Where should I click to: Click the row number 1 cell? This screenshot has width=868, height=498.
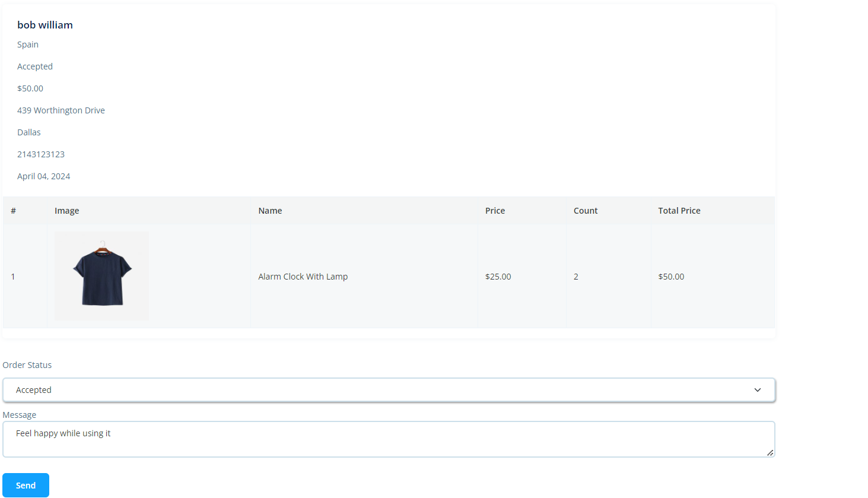(13, 277)
